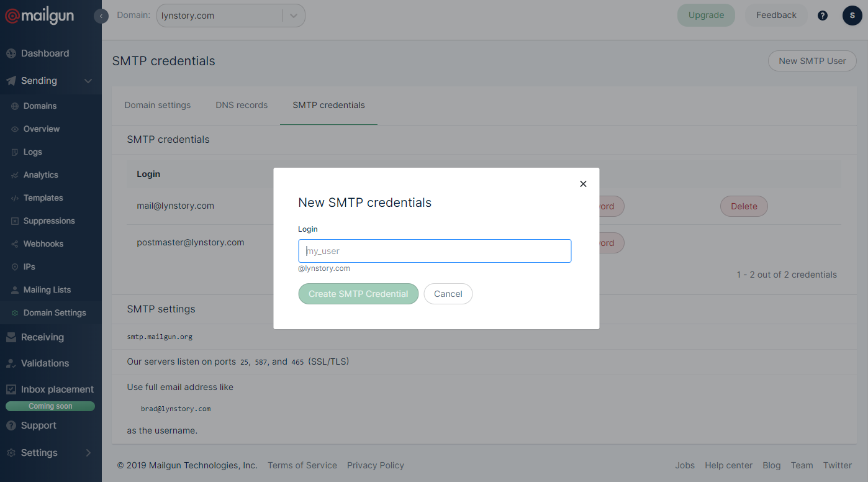Screen dimensions: 868x482
Task: Delete the mail@lynstory.com credential
Action: [744, 206]
